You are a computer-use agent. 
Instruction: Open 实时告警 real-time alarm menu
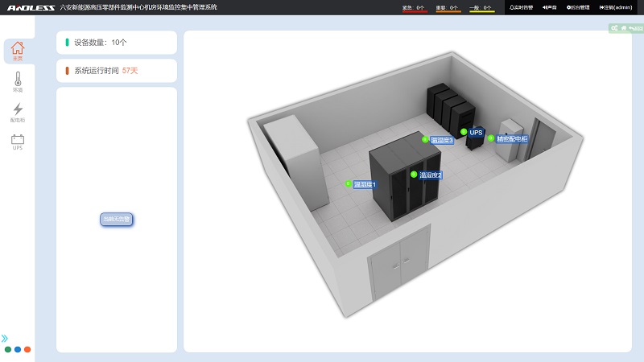521,7
